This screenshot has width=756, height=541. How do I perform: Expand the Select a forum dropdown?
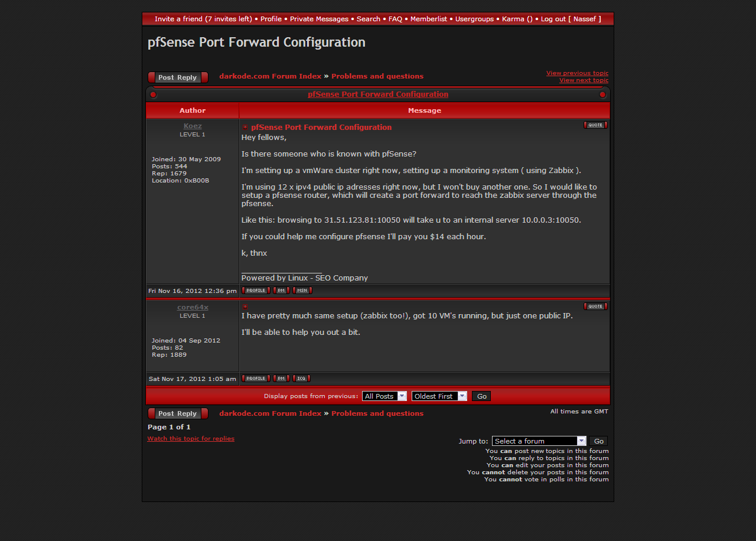click(x=539, y=441)
